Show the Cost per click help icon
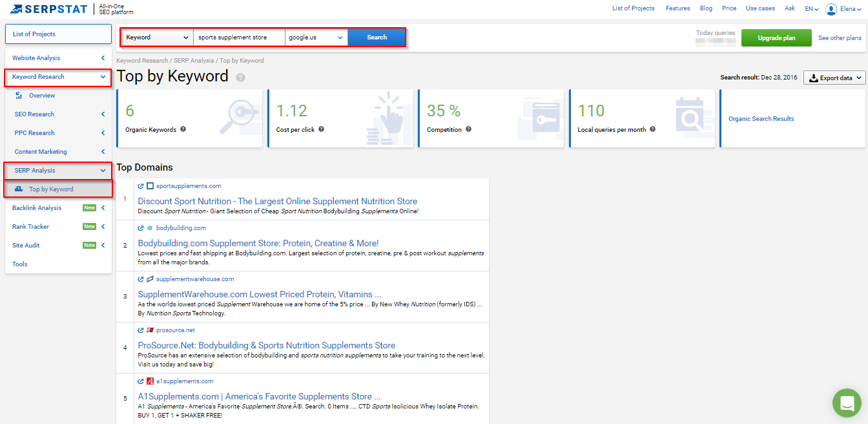Screen dimensions: 868x424 pos(321,129)
